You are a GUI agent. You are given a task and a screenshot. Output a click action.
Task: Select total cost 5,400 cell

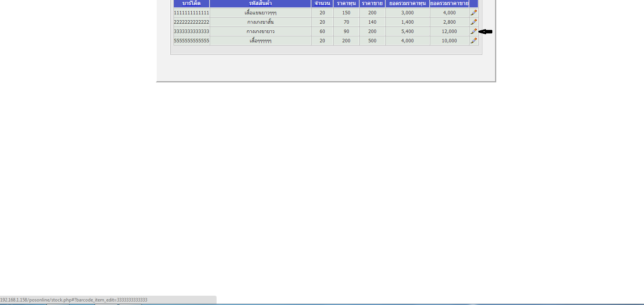(x=408, y=31)
